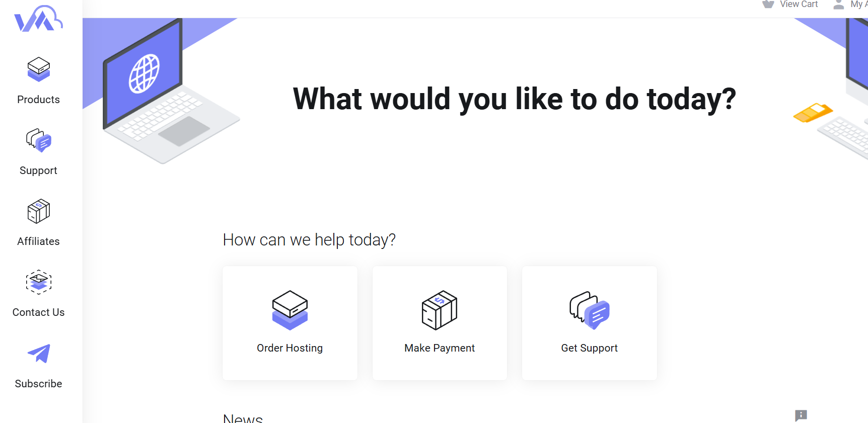Click the Contact Us sidebar icon

(x=39, y=282)
